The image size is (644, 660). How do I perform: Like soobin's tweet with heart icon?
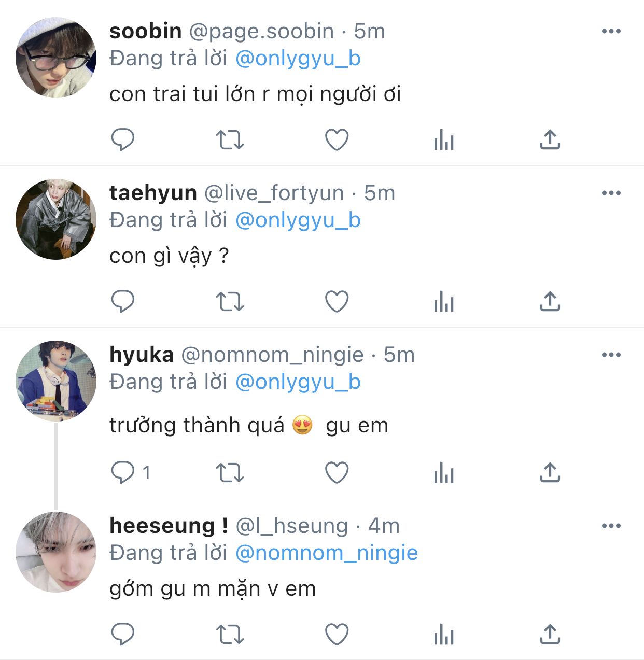pyautogui.click(x=337, y=139)
